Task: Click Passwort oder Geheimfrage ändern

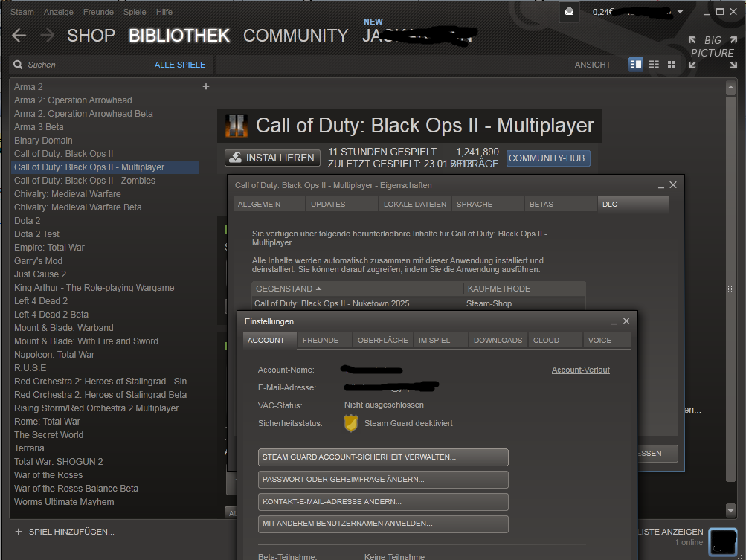Action: coord(383,480)
